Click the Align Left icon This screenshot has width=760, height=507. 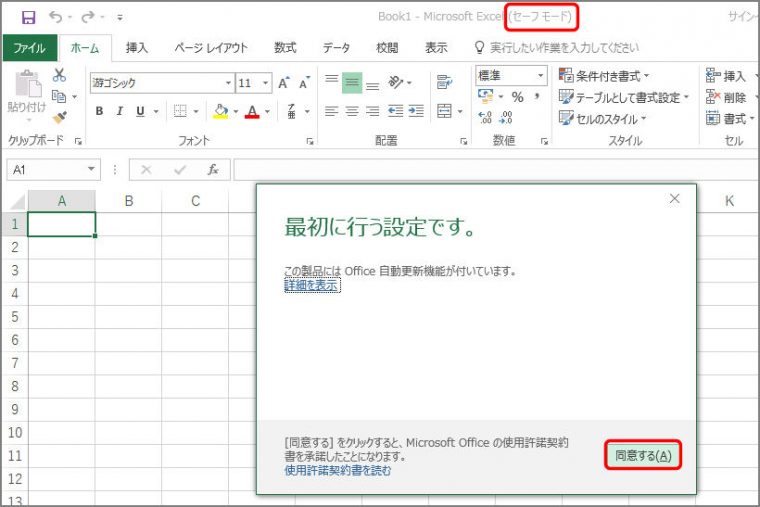coord(332,111)
